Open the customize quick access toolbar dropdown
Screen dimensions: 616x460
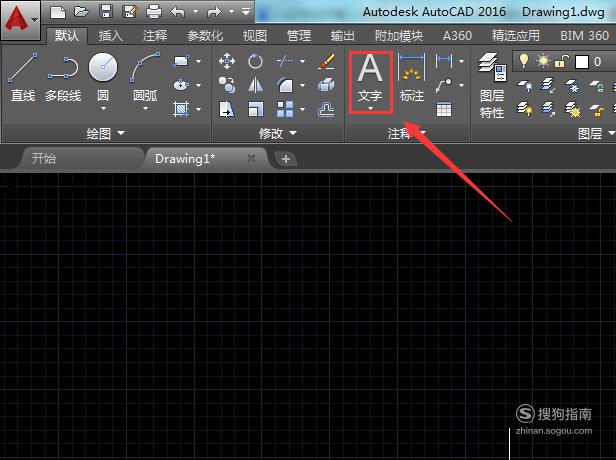pyautogui.click(x=246, y=12)
